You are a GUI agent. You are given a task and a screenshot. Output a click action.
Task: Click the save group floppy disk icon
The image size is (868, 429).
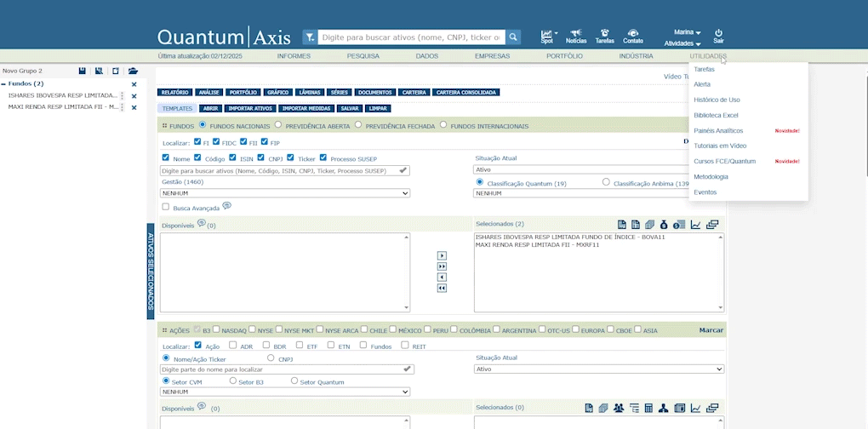tap(82, 71)
